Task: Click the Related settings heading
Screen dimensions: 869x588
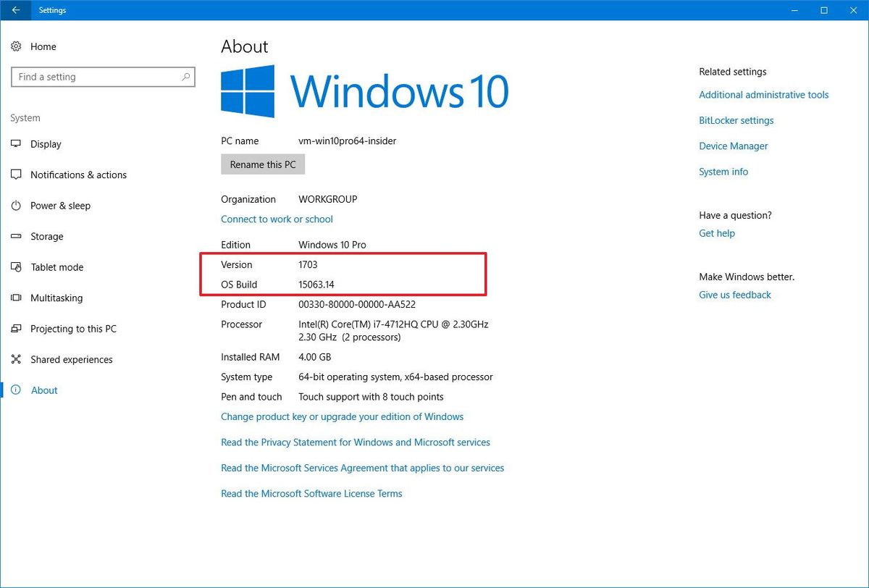Action: click(733, 72)
